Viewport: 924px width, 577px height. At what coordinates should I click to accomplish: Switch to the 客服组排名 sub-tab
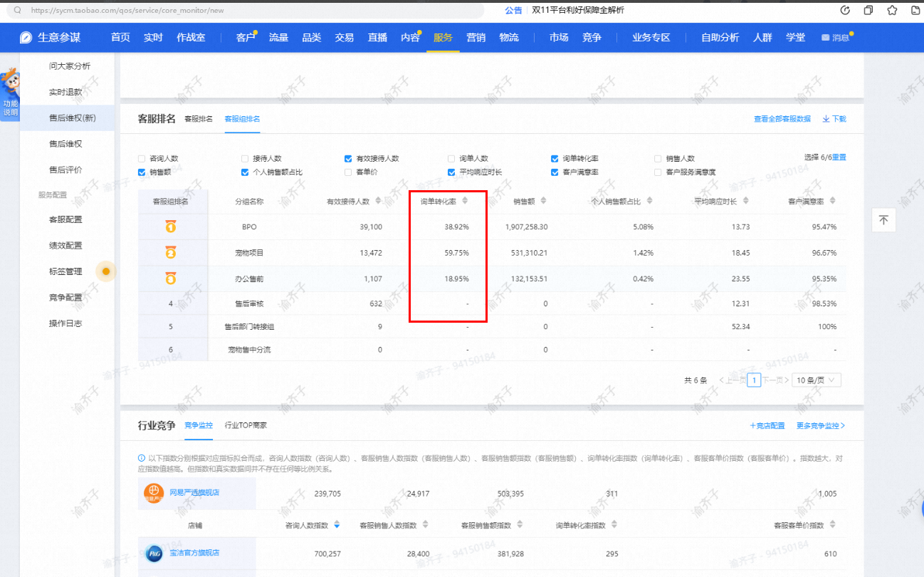coord(242,119)
